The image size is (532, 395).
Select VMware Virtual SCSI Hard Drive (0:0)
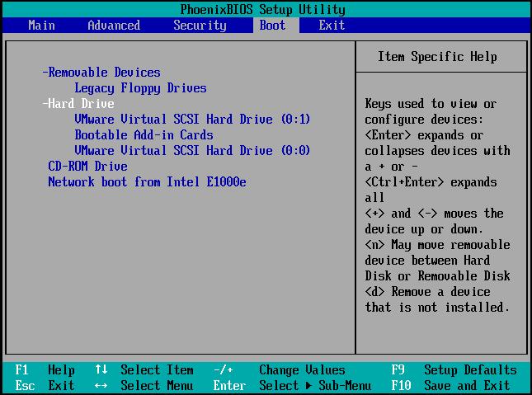tap(192, 151)
